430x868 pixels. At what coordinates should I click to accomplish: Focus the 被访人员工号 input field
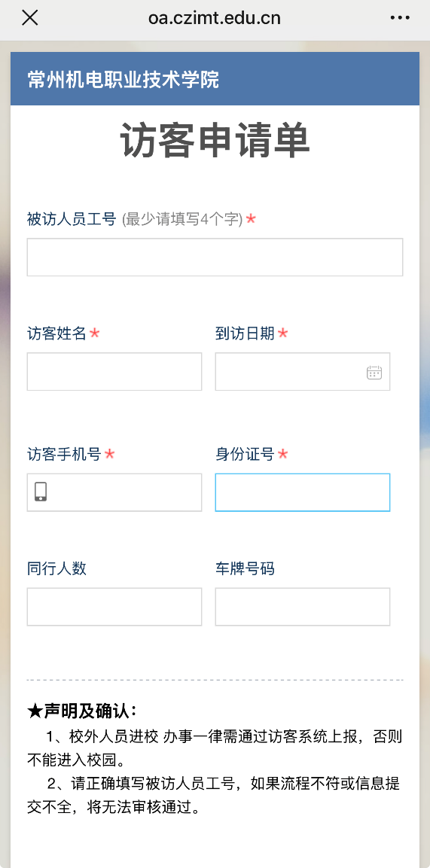[x=215, y=257]
